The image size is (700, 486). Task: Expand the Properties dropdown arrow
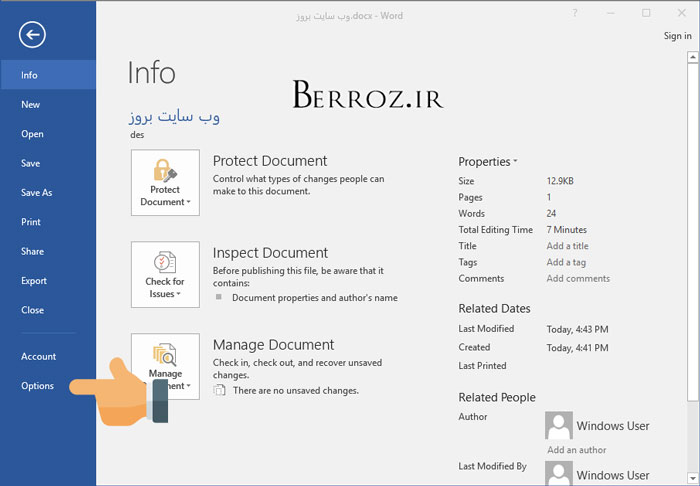tap(516, 162)
